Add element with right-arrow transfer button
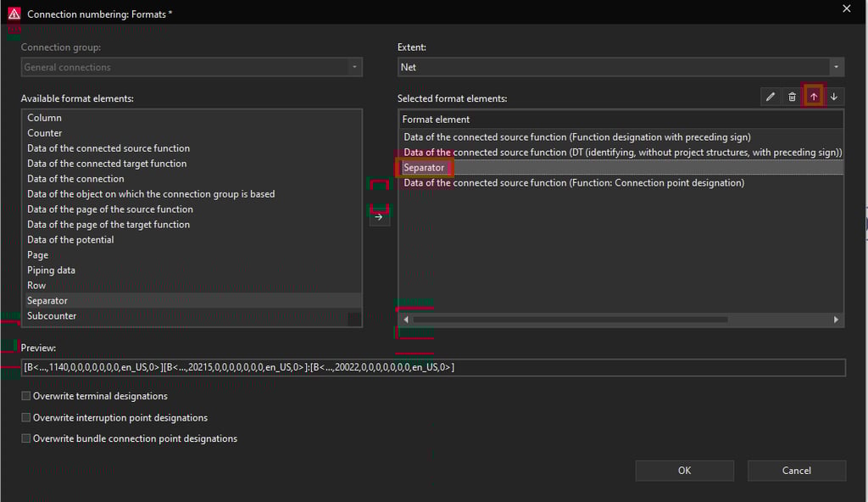868x502 pixels. tap(379, 217)
